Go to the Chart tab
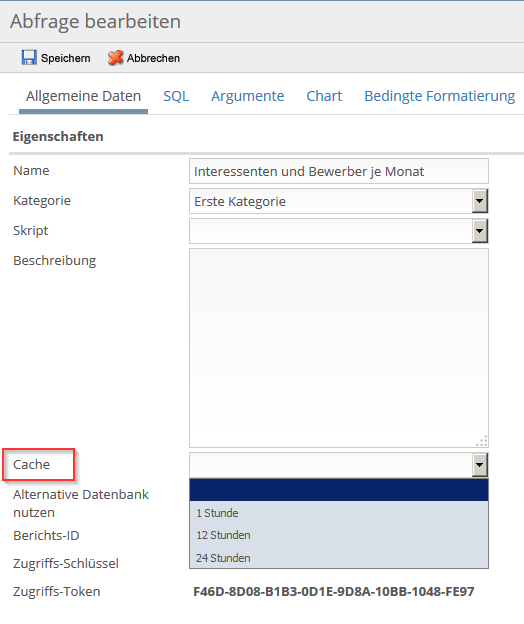Viewport: 524px width, 624px height. pos(324,96)
